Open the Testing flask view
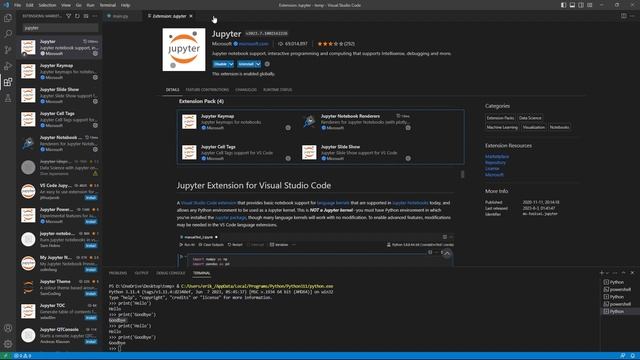Image resolution: width=640 pixels, height=360 pixels. pos(8,98)
